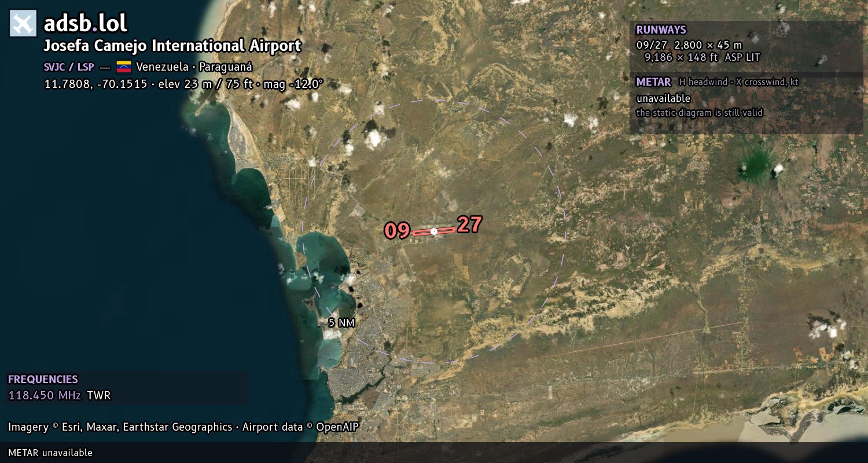Click the H headwind · X crosswind legend
868x463 pixels.
click(738, 82)
